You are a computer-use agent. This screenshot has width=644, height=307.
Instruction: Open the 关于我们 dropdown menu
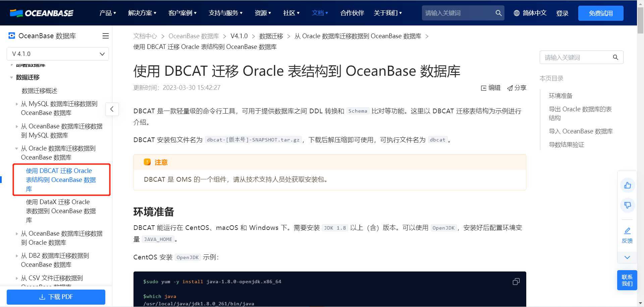pyautogui.click(x=388, y=13)
